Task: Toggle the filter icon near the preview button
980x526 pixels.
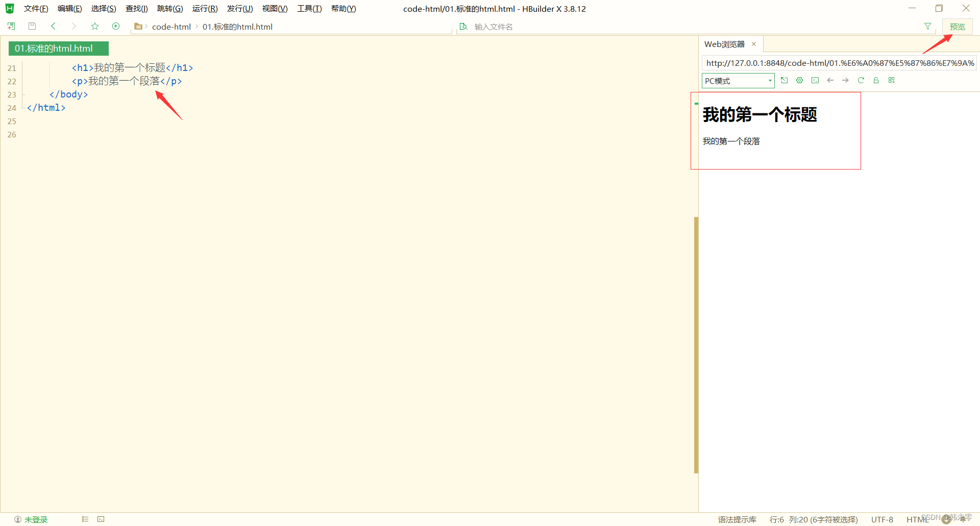Action: (x=927, y=26)
